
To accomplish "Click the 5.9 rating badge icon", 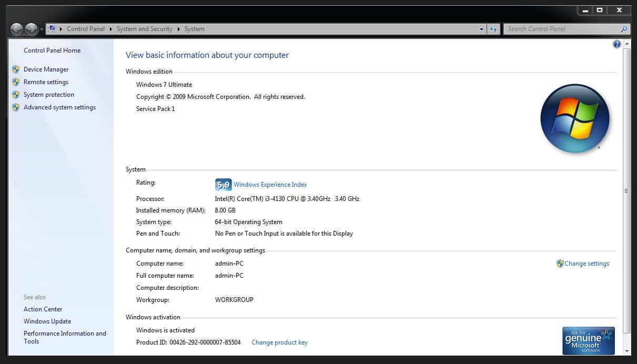I will tap(223, 185).
